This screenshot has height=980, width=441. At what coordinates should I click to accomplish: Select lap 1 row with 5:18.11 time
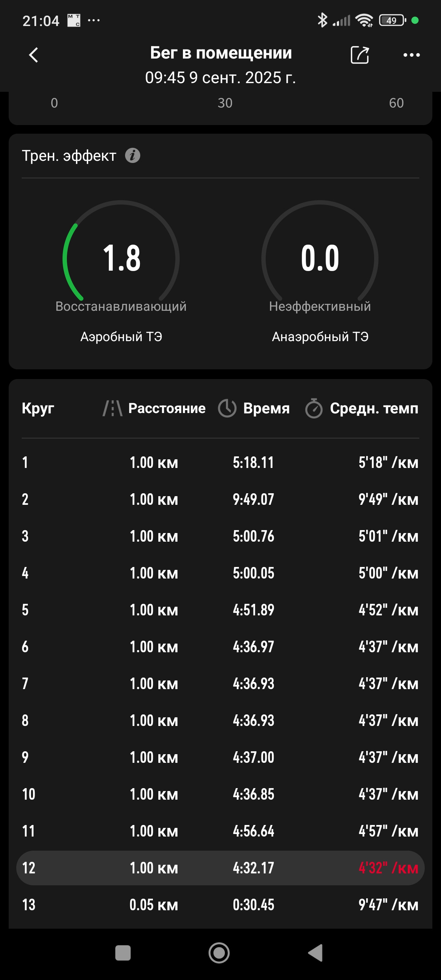(220, 463)
